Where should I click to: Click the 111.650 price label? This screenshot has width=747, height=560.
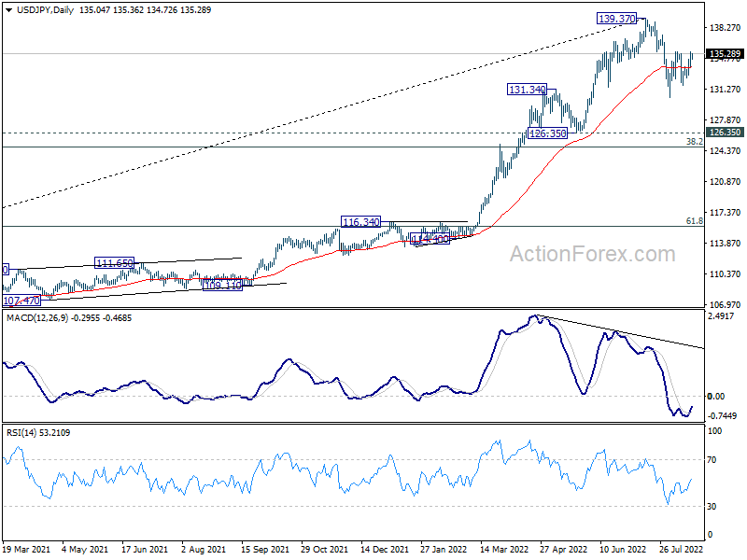[115, 264]
